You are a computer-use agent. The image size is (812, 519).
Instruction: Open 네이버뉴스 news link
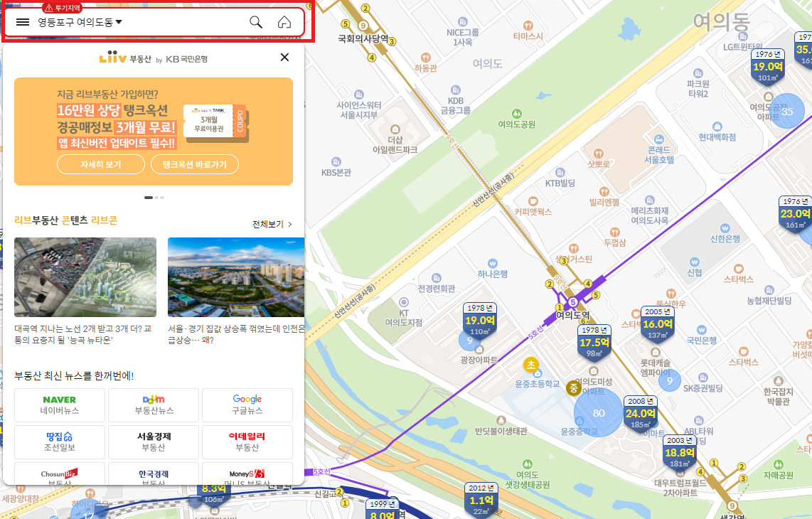click(x=60, y=405)
